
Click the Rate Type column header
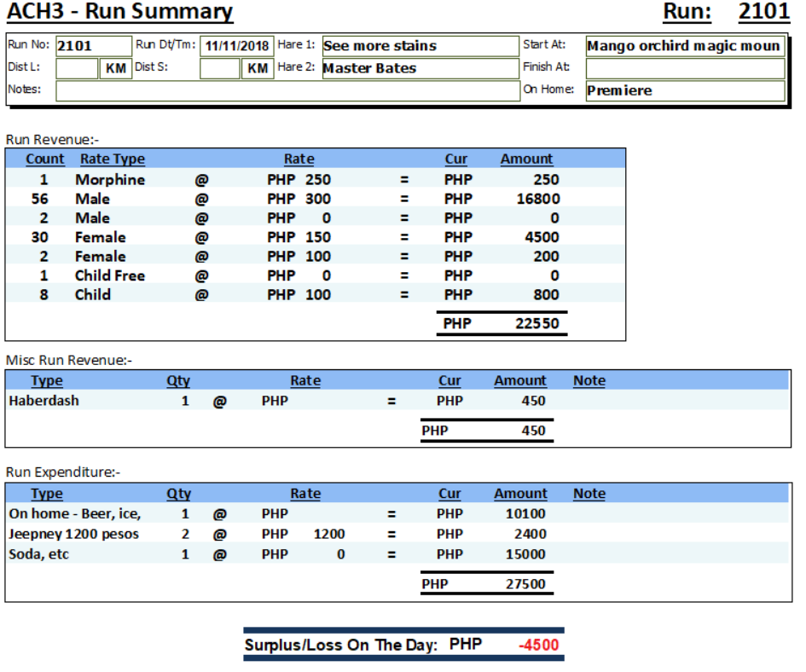112,159
